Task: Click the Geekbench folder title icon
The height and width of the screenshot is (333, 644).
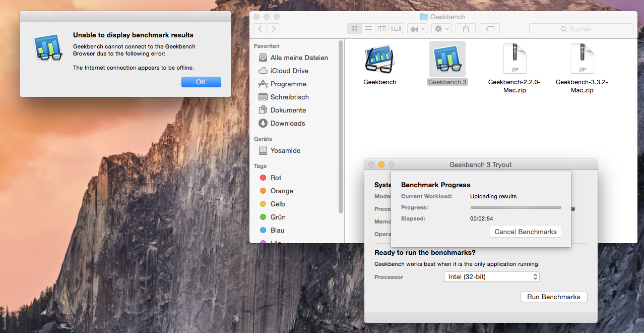Action: point(424,17)
